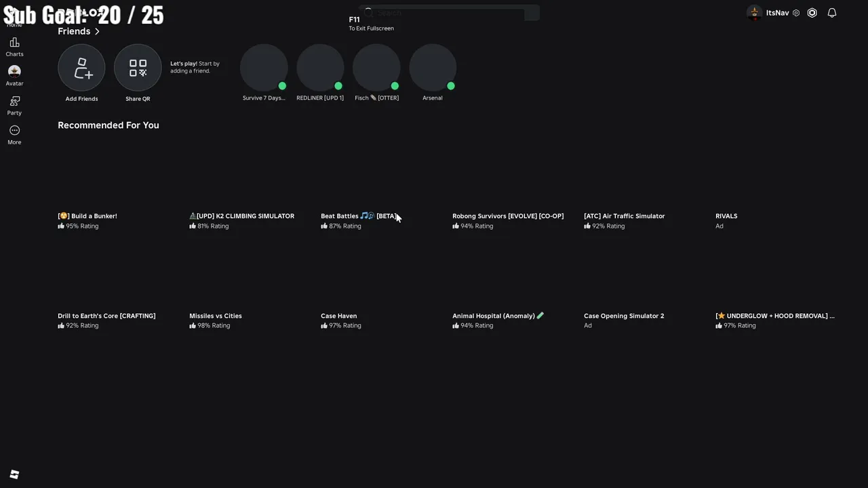Open the Avatar sidebar icon
The height and width of the screenshot is (488, 868).
pyautogui.click(x=14, y=71)
